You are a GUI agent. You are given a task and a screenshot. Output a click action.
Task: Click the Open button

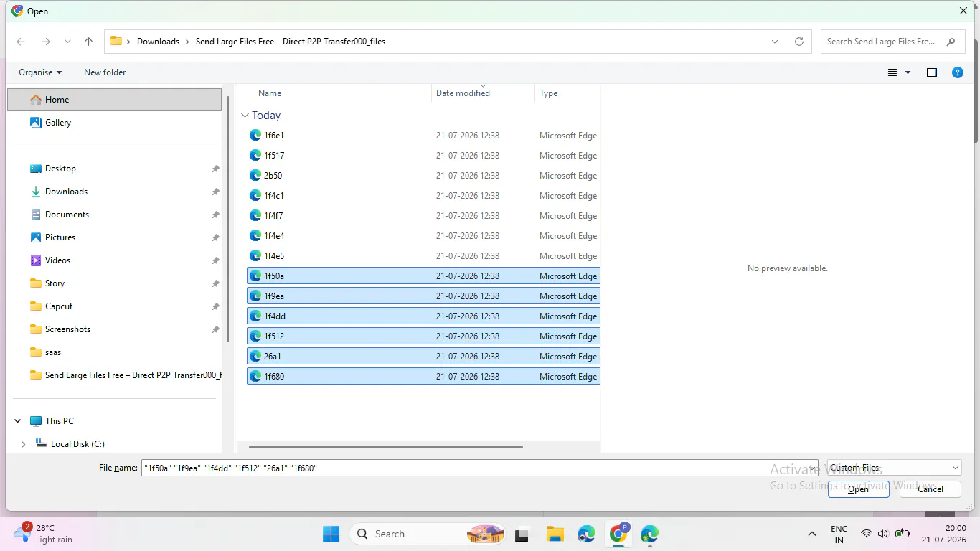[859, 489]
